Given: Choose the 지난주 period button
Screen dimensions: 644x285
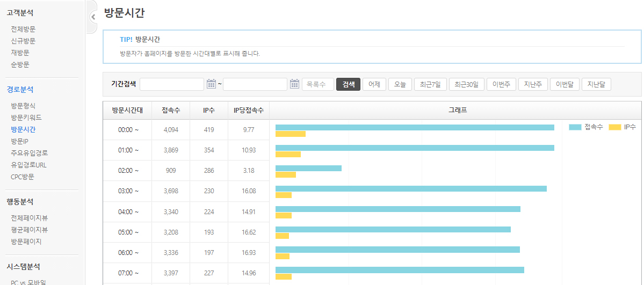Looking at the screenshot, I should tap(533, 84).
